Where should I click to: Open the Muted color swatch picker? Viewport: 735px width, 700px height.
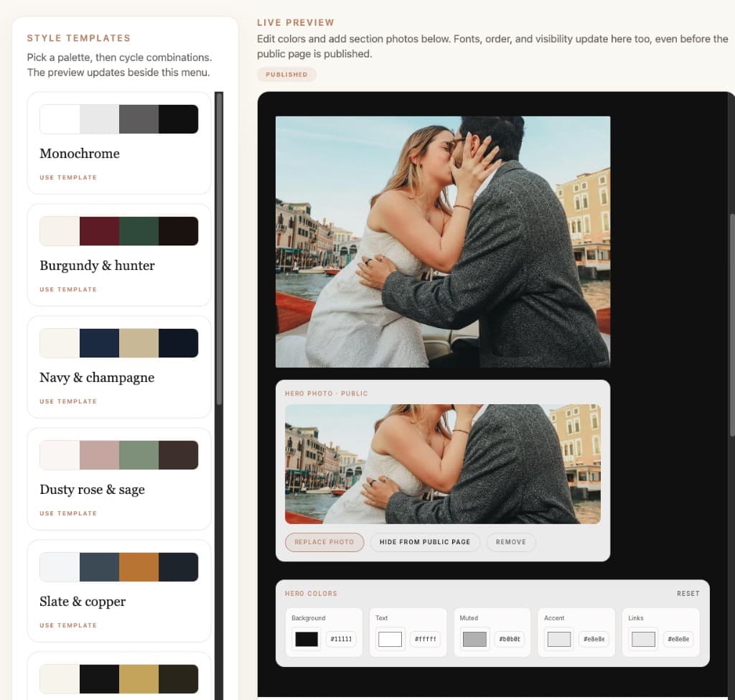coord(474,639)
